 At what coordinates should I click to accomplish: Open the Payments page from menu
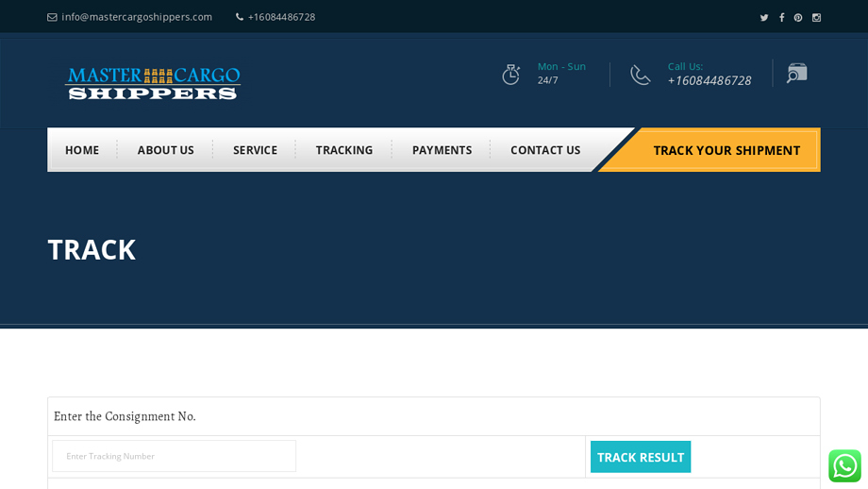coord(442,150)
